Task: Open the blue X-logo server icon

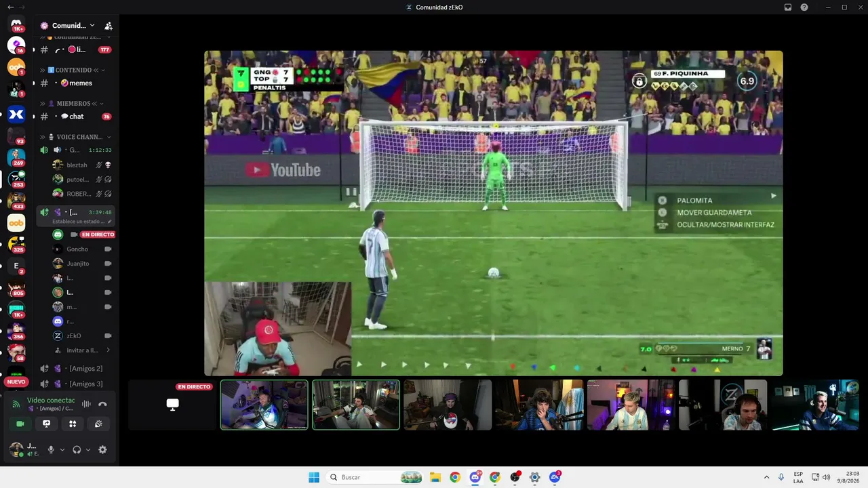Action: 16,115
